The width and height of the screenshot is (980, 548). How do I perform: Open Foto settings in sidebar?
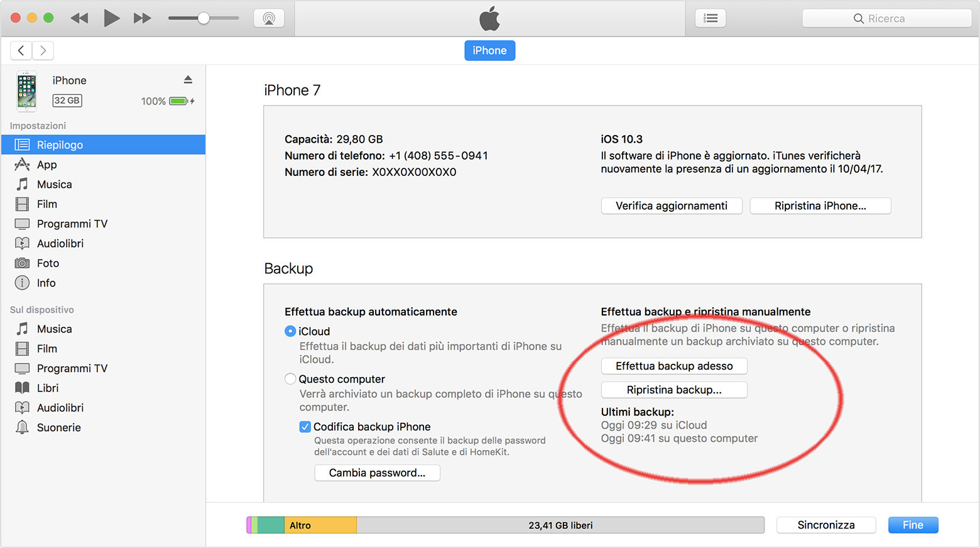[48, 263]
